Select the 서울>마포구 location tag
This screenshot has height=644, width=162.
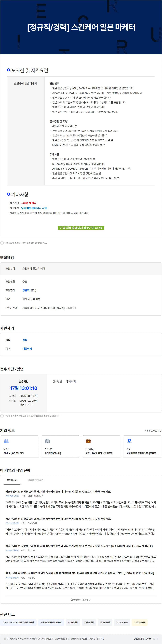click(140, 622)
